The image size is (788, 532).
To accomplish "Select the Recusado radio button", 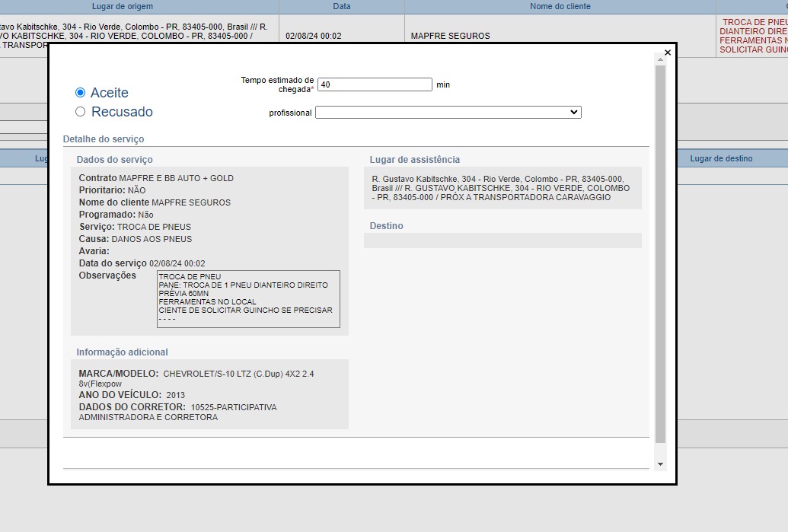I will 81,112.
